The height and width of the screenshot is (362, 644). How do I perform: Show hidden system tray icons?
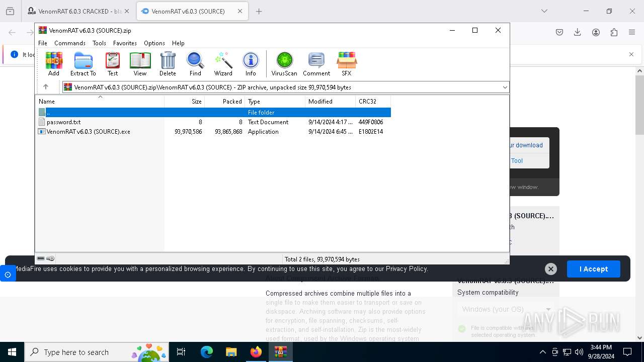(542, 352)
